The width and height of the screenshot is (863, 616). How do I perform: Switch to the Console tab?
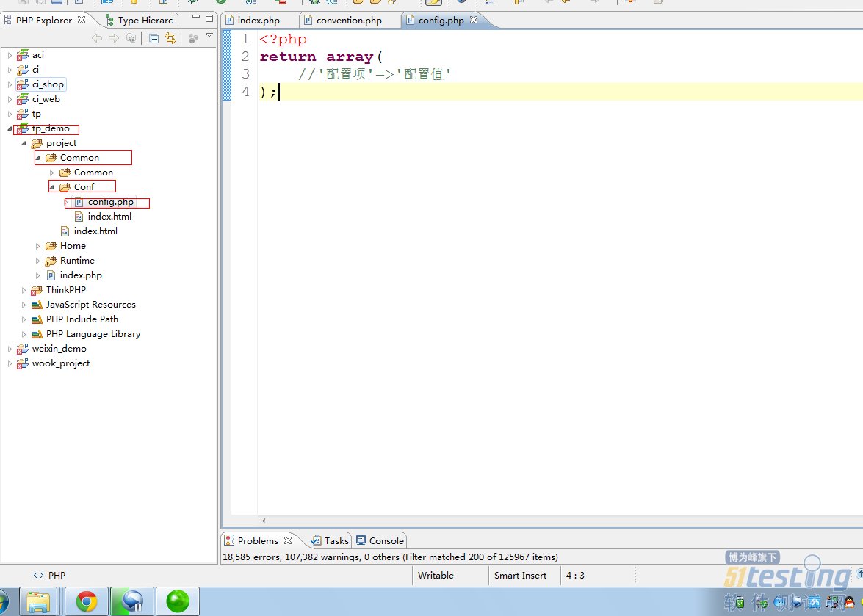pyautogui.click(x=380, y=540)
